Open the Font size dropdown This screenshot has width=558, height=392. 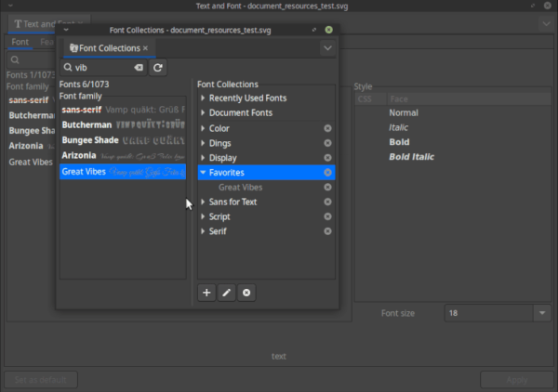click(x=543, y=314)
